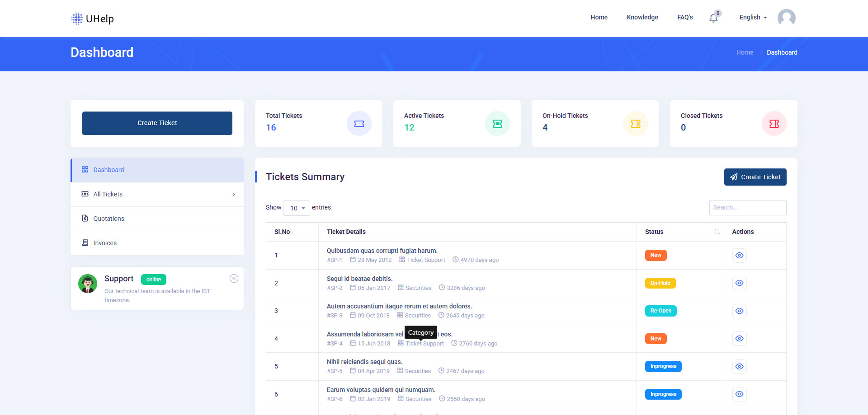This screenshot has height=415, width=868.
Task: Click the Total Tickets icon
Action: 359,124
